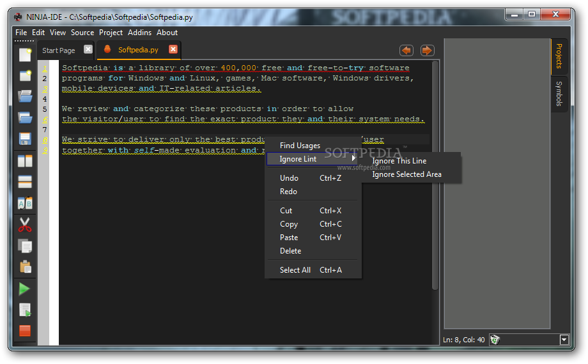The width and height of the screenshot is (588, 364).
Task: Close the Start Page tab
Action: [88, 49]
